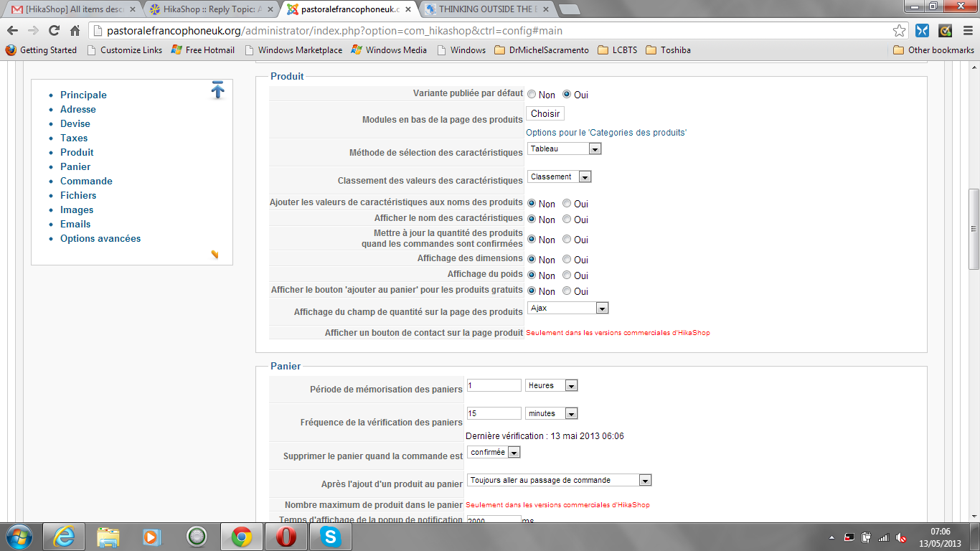Screen dimensions: 980x551
Task: Select Oui for Variante publiée par défaut
Action: pos(567,95)
